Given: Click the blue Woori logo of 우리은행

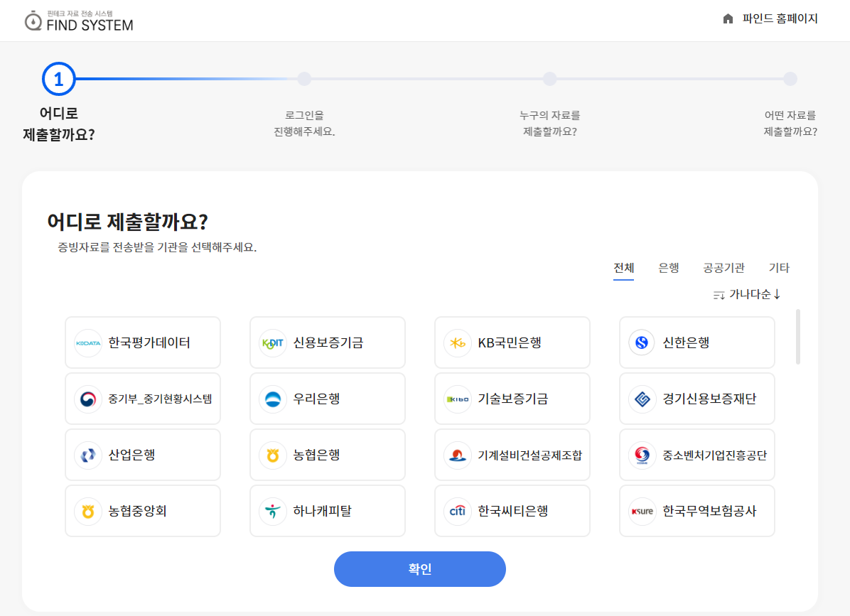Looking at the screenshot, I should pos(273,399).
